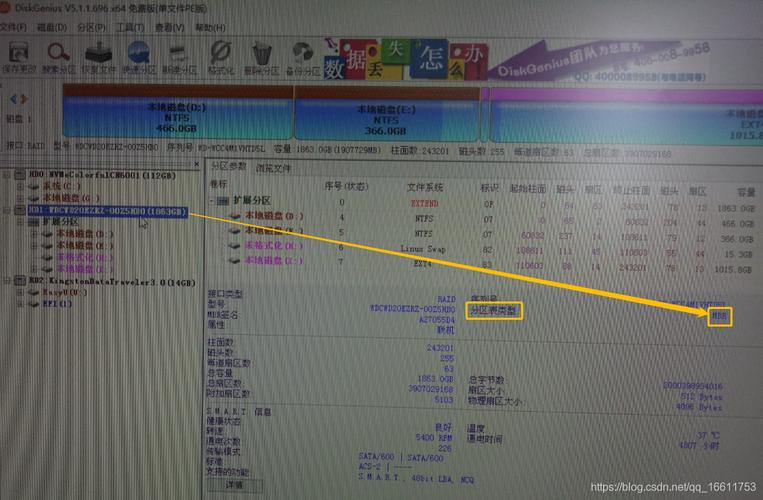Viewport: 763px width, 500px height.
Task: Click the 1015.8GB capacity cell
Action: pyautogui.click(x=733, y=269)
